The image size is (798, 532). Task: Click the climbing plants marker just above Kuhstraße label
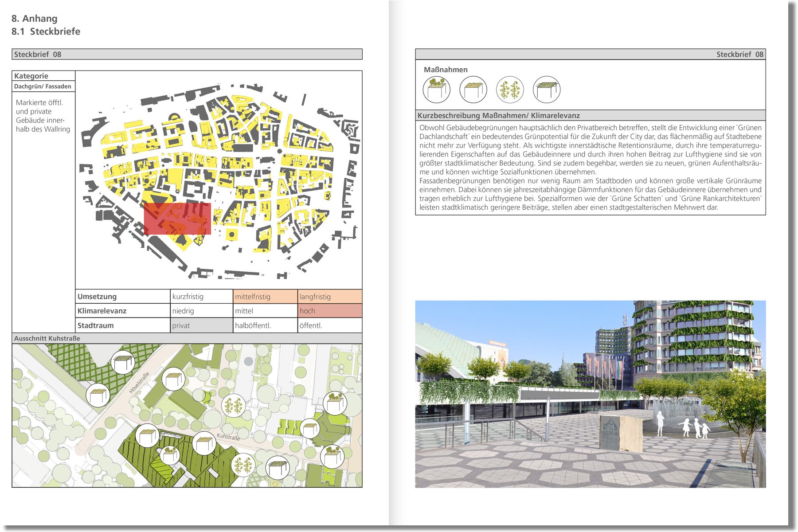click(233, 406)
